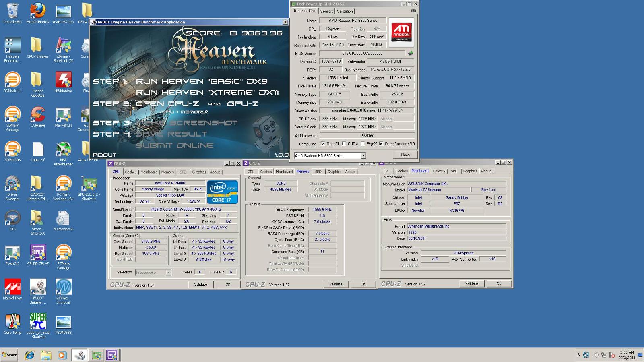Launch PCMark Vantage x64 icon
The width and height of the screenshot is (644, 362).
(x=63, y=188)
